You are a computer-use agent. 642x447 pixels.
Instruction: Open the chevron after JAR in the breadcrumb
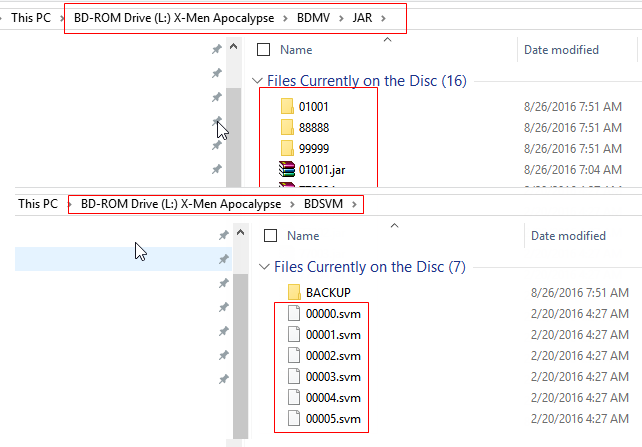pos(383,18)
